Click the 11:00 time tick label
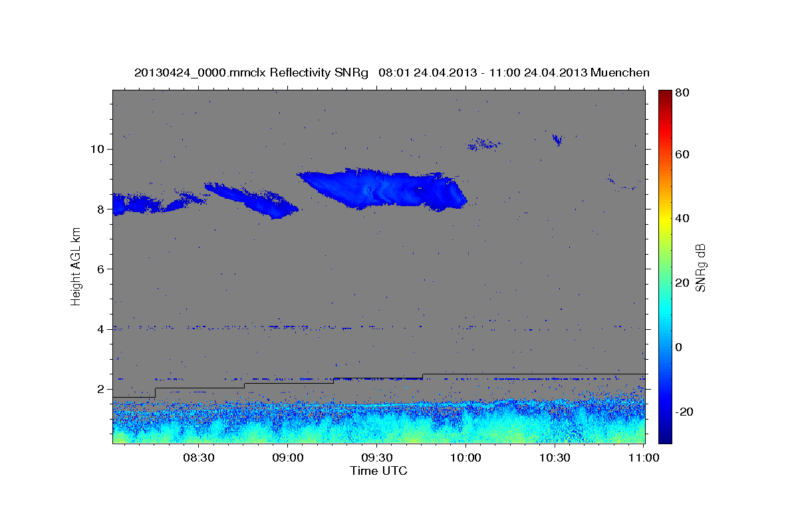798x532 pixels. point(644,458)
